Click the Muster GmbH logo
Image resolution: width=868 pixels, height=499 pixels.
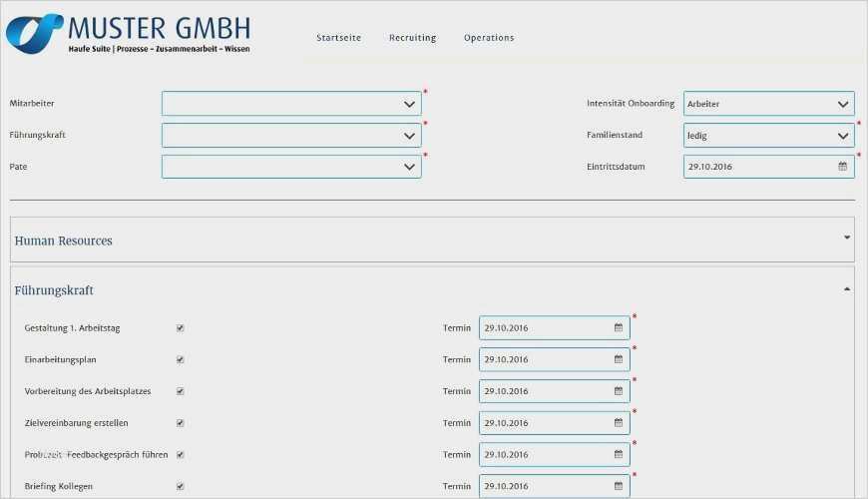point(128,34)
